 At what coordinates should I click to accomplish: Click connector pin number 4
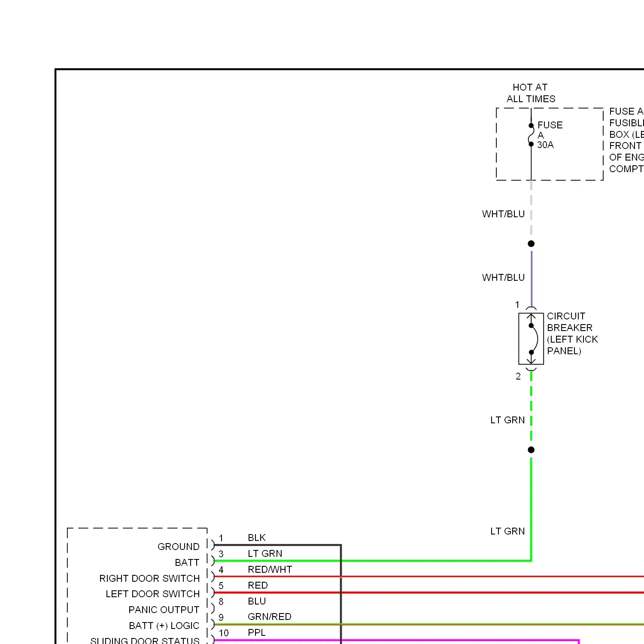tap(221, 570)
